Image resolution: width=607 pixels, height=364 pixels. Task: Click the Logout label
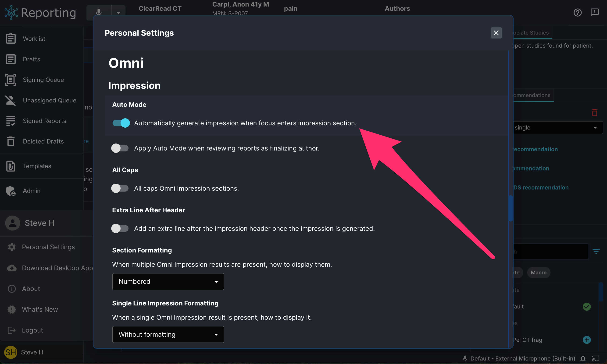click(x=32, y=330)
